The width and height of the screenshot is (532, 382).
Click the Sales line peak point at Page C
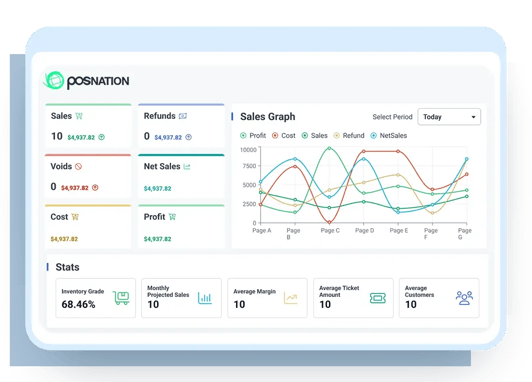coord(329,148)
